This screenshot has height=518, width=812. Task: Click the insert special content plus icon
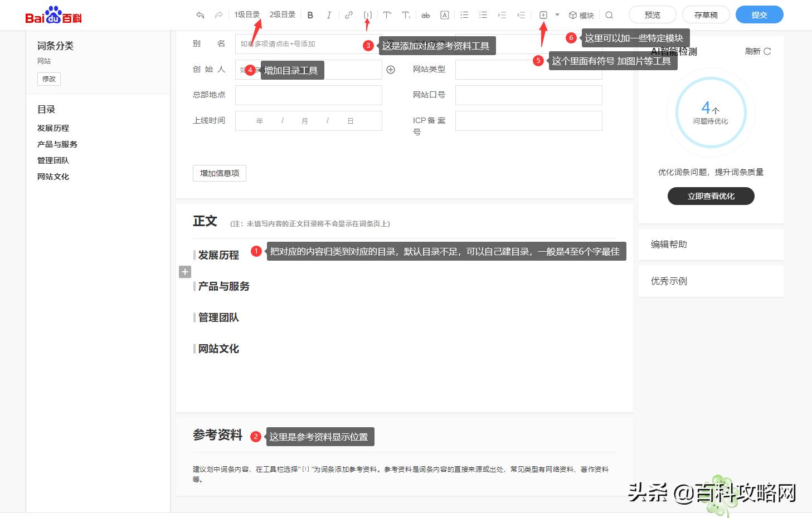pos(543,14)
